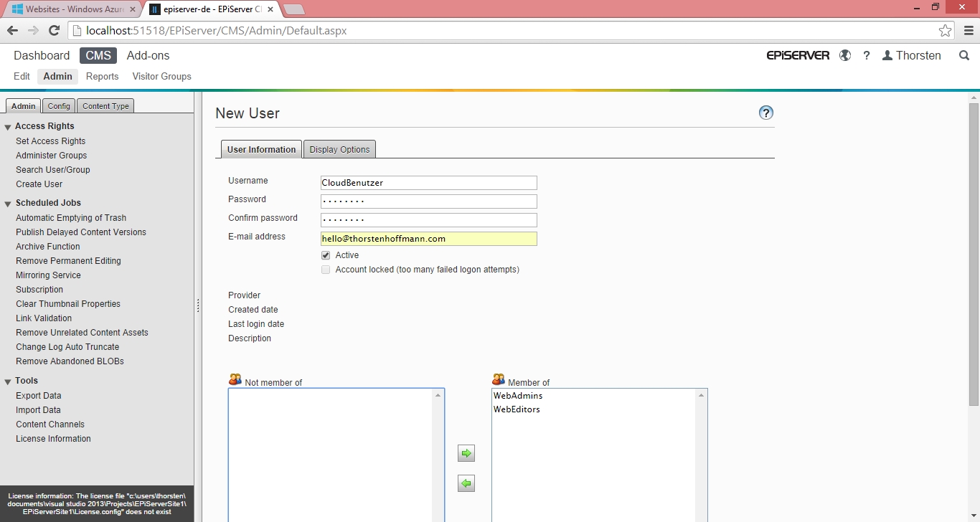The width and height of the screenshot is (980, 522).
Task: Click the globe icon in header
Action: [845, 56]
